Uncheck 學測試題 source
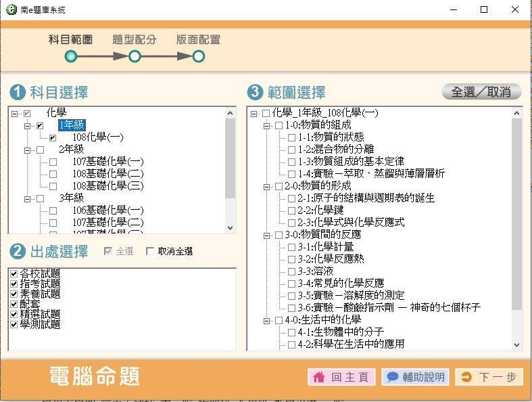The image size is (532, 402). point(14,324)
